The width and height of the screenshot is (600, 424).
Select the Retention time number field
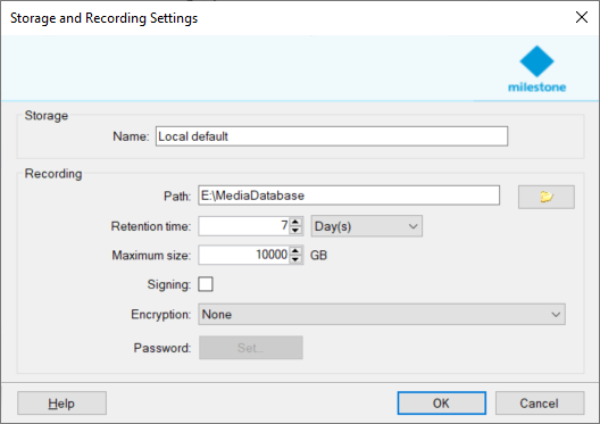(x=244, y=226)
